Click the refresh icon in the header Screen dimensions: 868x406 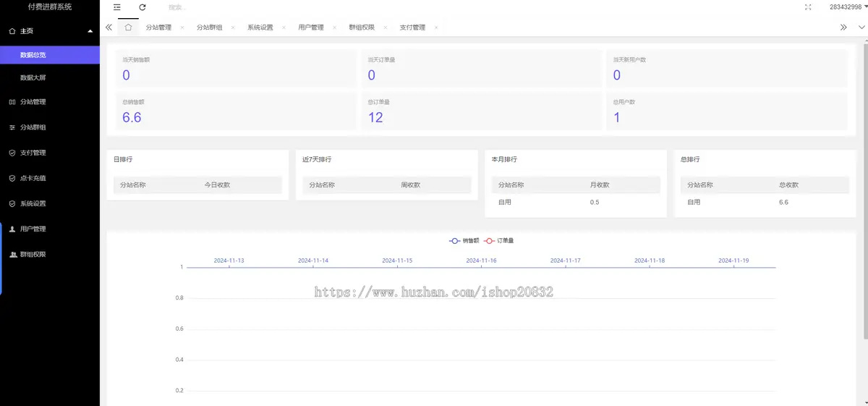(142, 7)
